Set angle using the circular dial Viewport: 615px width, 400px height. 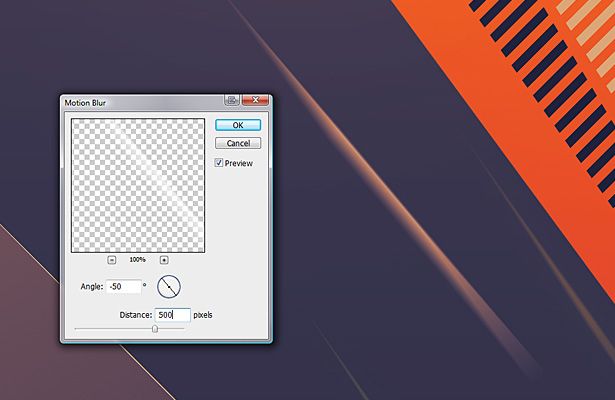click(x=169, y=287)
